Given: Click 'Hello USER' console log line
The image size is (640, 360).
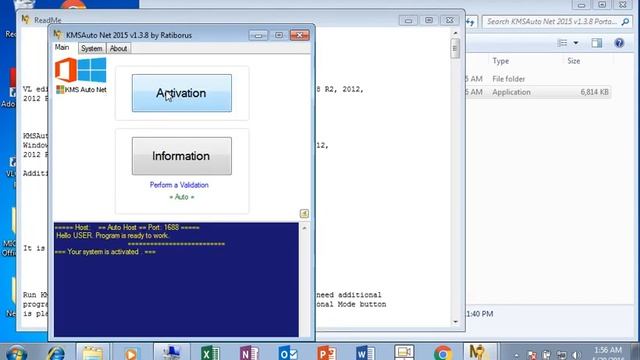Looking at the screenshot, I should [x=113, y=236].
